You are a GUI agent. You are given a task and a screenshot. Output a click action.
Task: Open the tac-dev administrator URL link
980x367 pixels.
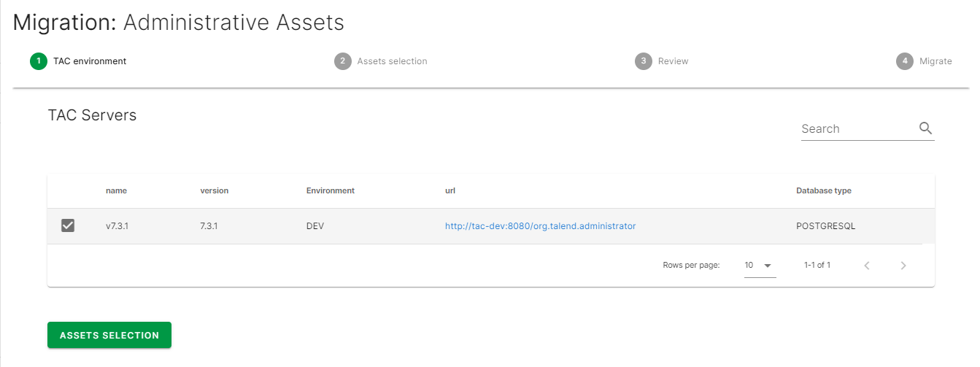[540, 226]
